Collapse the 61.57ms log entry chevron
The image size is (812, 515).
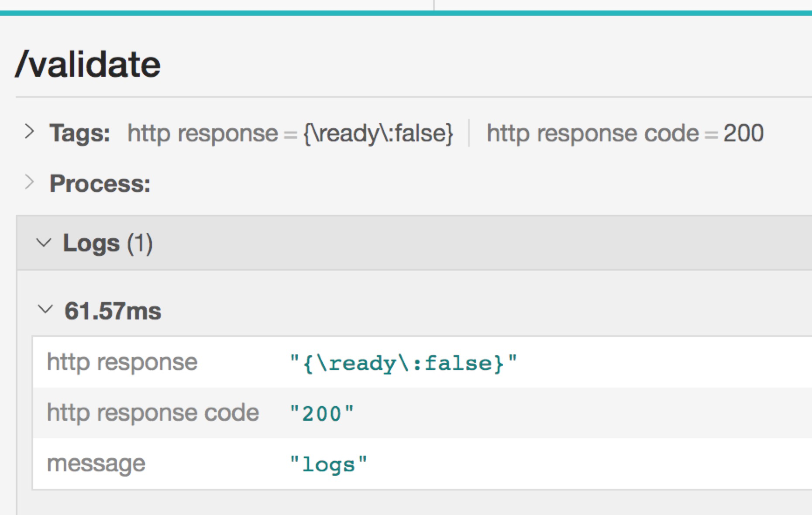pos(45,309)
